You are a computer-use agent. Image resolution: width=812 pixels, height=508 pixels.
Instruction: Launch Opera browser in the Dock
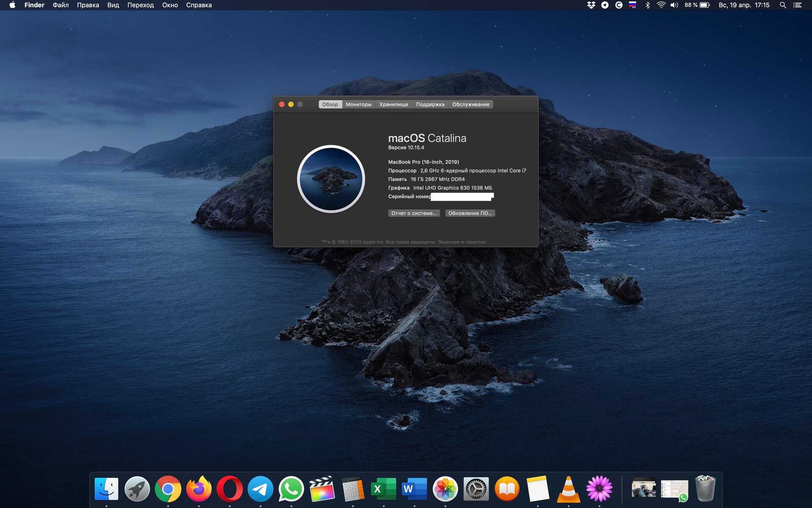tap(230, 489)
